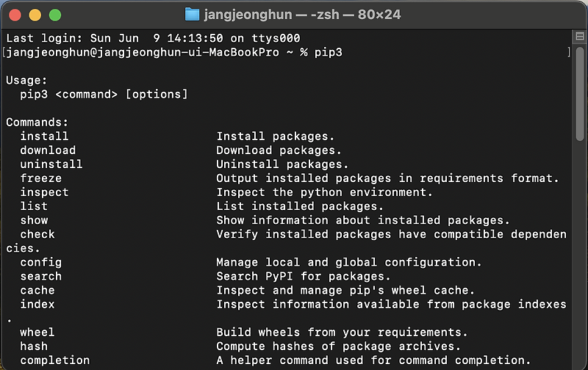The height and width of the screenshot is (370, 588).
Task: Click the 'install' command name
Action: [44, 136]
